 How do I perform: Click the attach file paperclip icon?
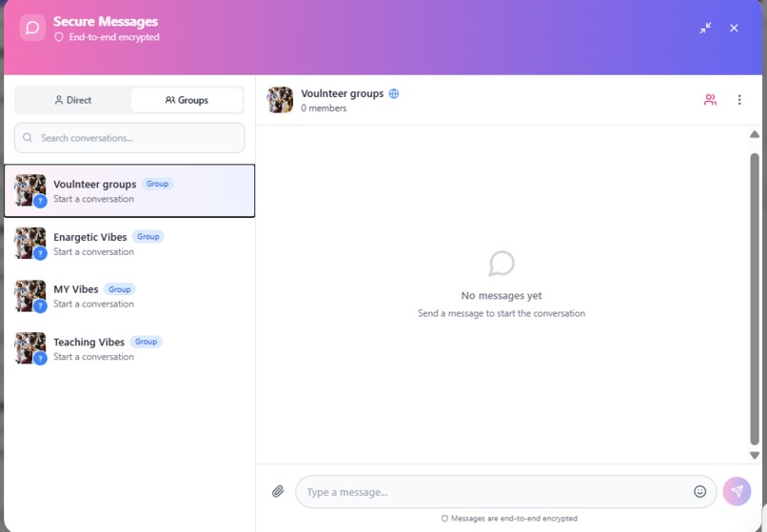coord(278,491)
